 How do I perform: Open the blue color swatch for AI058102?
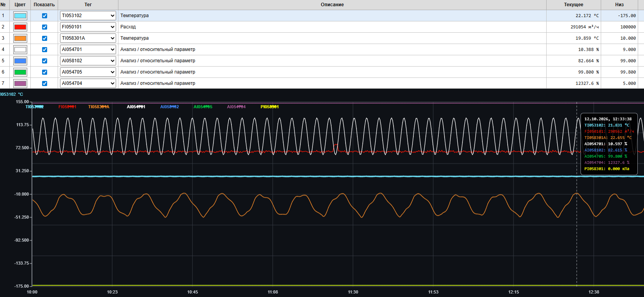tap(20, 61)
